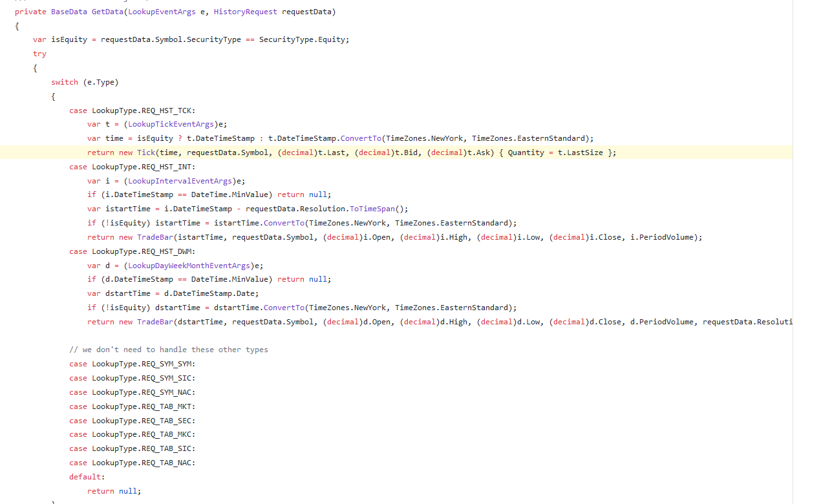Click the LookupTickEventArgs type link
Viewport: 821px width, 504px height.
[170, 124]
